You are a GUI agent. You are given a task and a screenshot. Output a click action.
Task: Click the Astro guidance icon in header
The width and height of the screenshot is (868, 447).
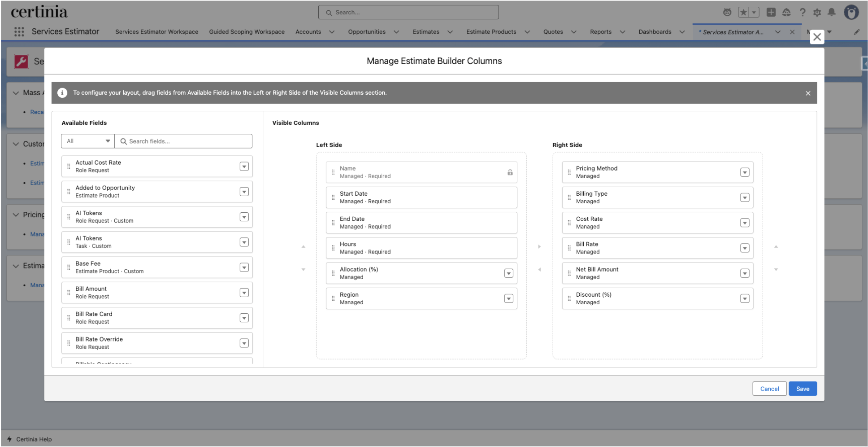point(727,13)
